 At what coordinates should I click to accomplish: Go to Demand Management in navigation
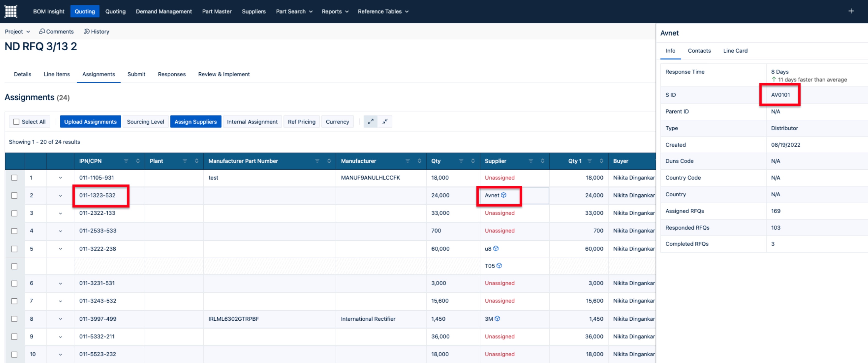click(164, 11)
